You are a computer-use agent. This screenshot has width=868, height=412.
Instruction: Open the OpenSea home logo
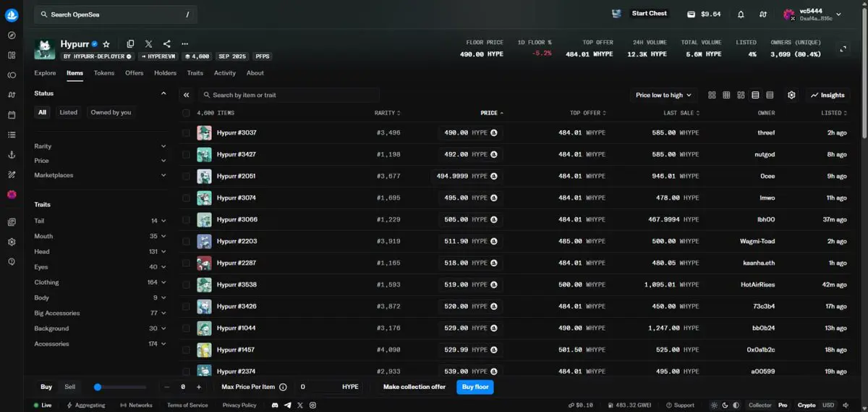(12, 14)
